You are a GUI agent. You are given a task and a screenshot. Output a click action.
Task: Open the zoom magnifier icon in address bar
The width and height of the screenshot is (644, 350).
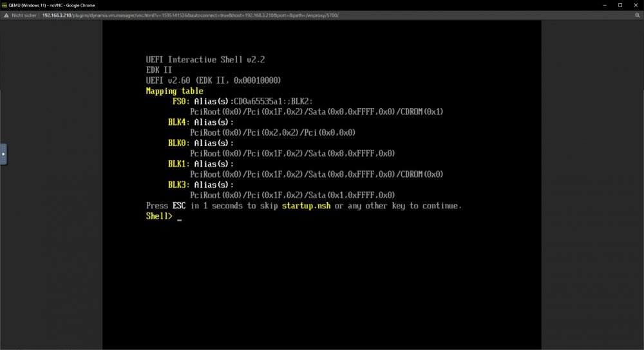(638, 15)
